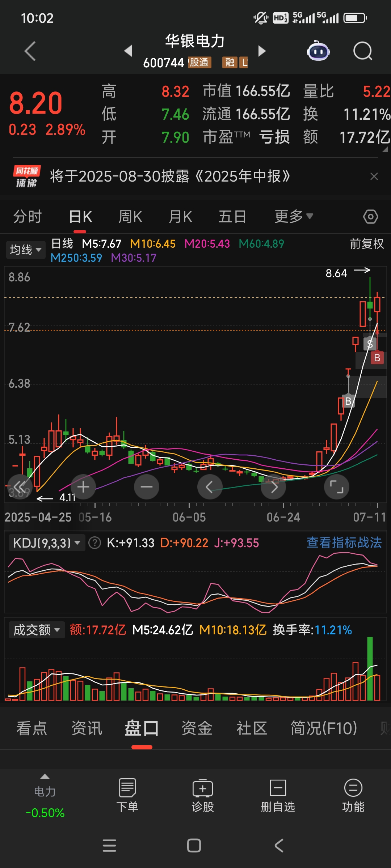The image size is (391, 868).
Task: Tap 删自选 to remove from watchlist
Action: click(x=278, y=795)
